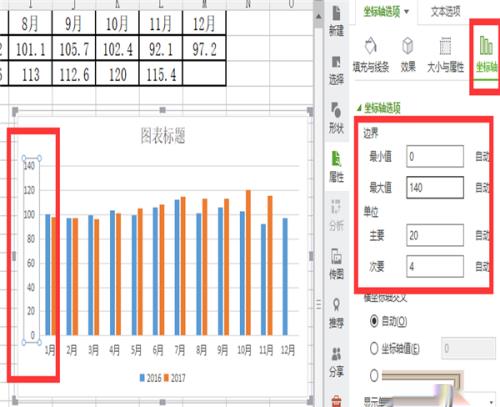Collapse the 坐标轴选项 section triangle
The image size is (500, 407).
tap(359, 108)
